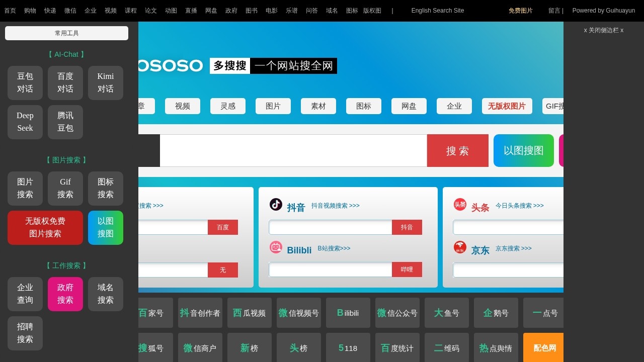The image size is (644, 362).
Task: Open Kimi 对话 in the sidebar
Action: [x=106, y=83]
